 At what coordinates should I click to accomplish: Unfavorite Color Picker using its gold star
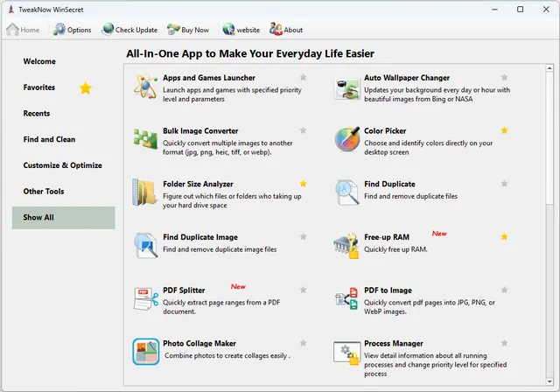pyautogui.click(x=505, y=131)
